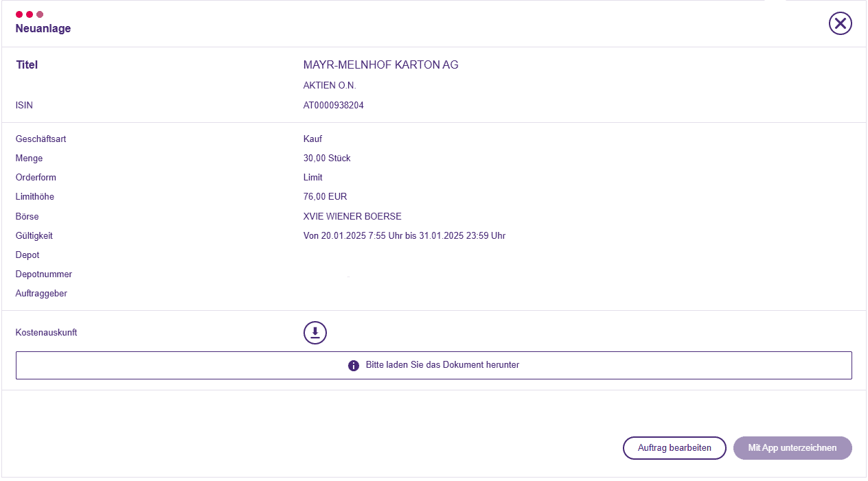Screen dimensions: 868x481
Task: Click 'Bitte laden Sie das Dokument herunter' notice
Action: point(434,366)
